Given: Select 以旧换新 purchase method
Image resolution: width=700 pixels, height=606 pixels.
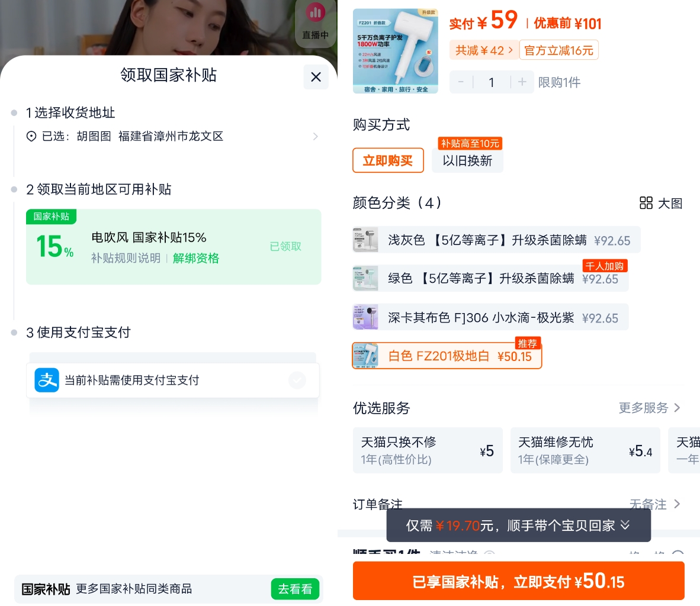Looking at the screenshot, I should [467, 160].
